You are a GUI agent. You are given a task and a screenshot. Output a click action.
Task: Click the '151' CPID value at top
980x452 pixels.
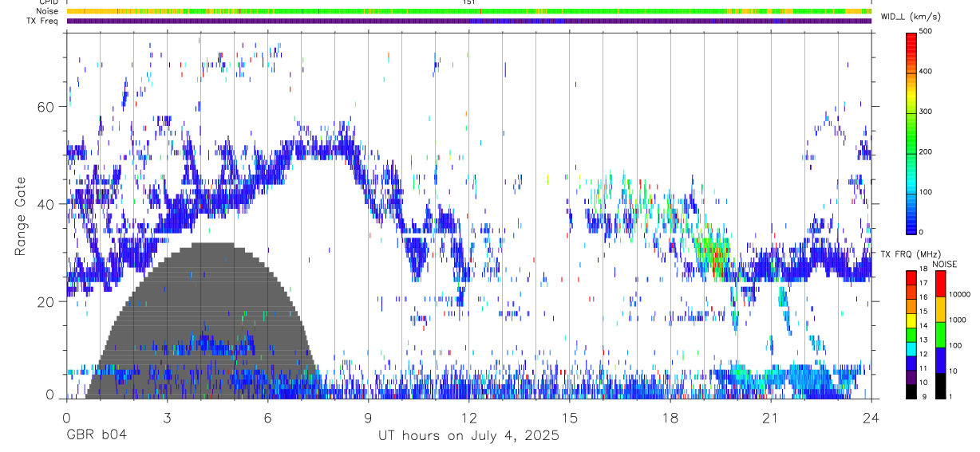coord(469,2)
